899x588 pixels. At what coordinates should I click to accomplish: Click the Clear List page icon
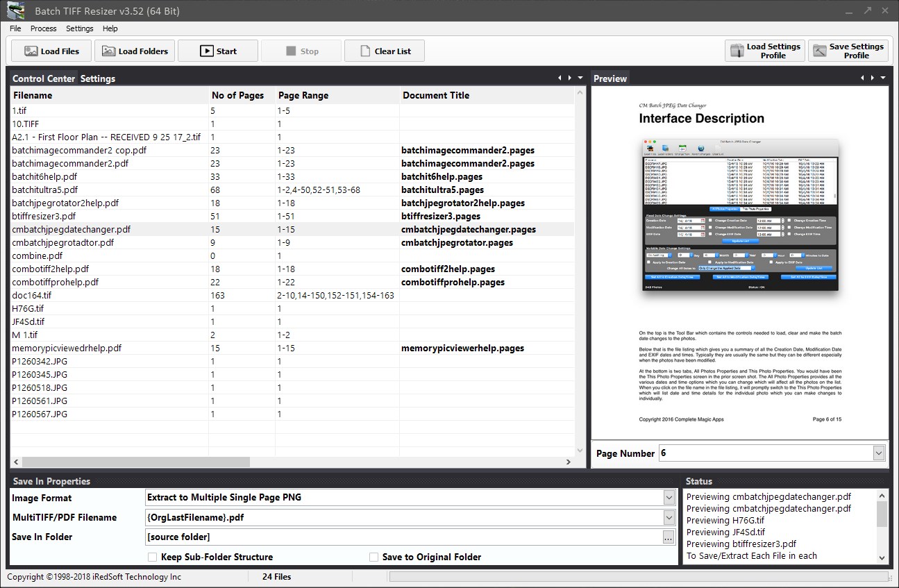(367, 51)
